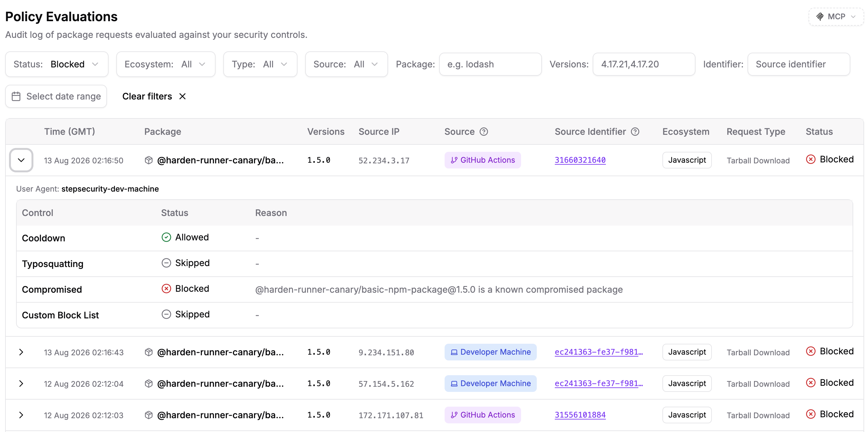Click the source IP 52.234.3.17
Screen dimensions: 868x432
(384, 160)
